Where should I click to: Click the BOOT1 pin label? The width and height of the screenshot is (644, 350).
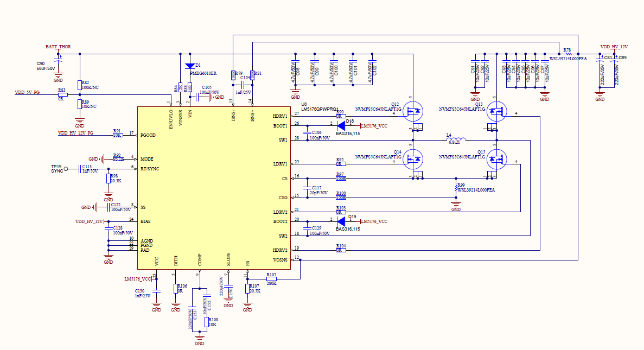280,126
